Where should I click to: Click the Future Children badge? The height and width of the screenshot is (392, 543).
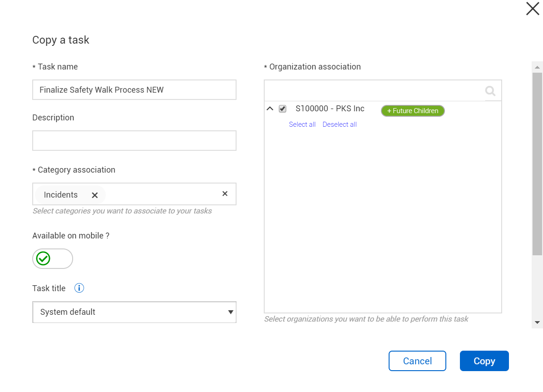[413, 111]
